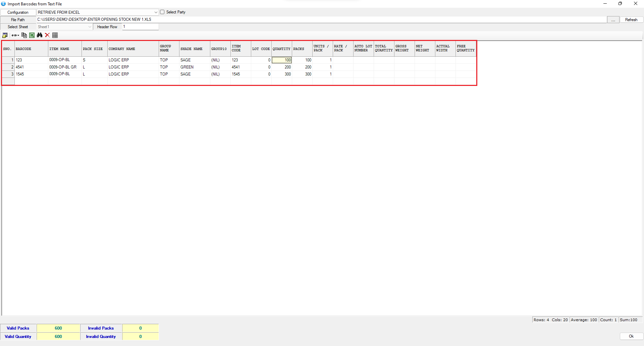Expand the Configuration dropdown
The image size is (644, 346).
[x=156, y=12]
